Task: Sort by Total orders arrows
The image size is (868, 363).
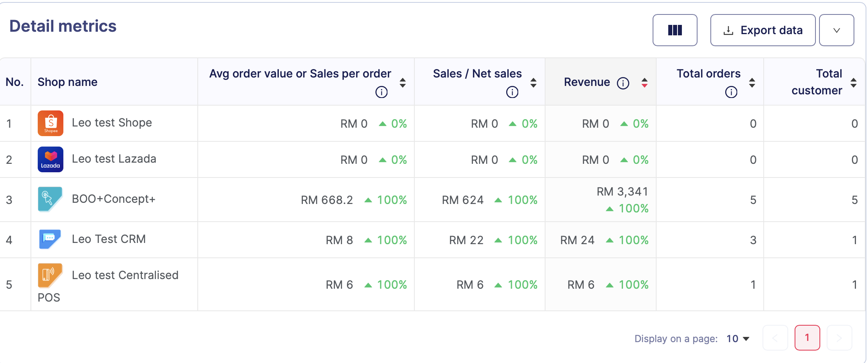Action: coord(752,83)
